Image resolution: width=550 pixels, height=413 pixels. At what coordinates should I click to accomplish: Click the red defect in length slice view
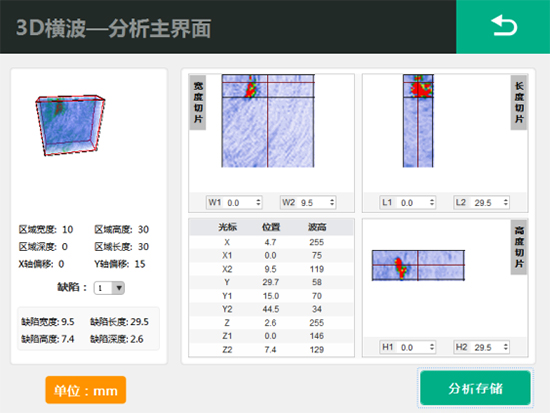coord(421,88)
